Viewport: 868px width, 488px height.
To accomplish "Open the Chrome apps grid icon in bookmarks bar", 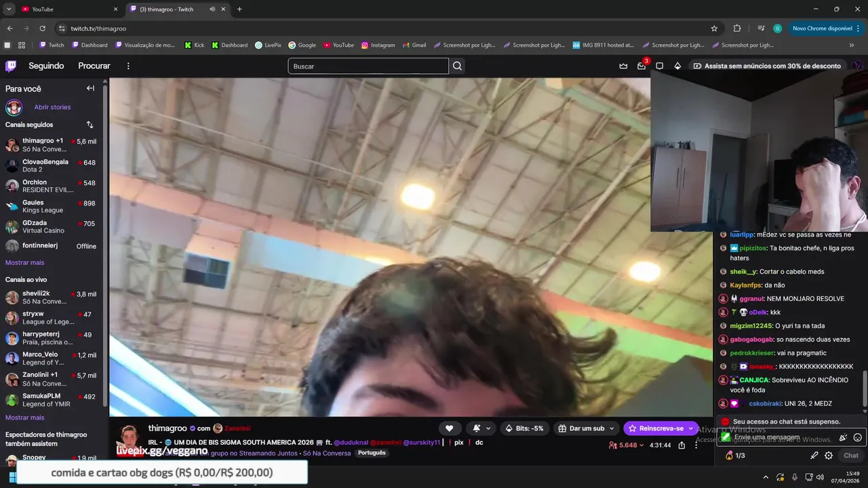I will tap(22, 45).
